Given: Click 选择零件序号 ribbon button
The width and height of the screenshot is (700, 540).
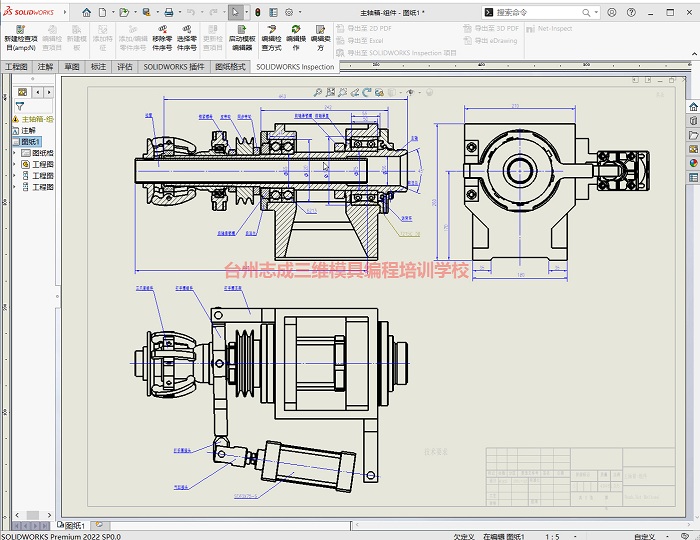Looking at the screenshot, I should tap(187, 38).
